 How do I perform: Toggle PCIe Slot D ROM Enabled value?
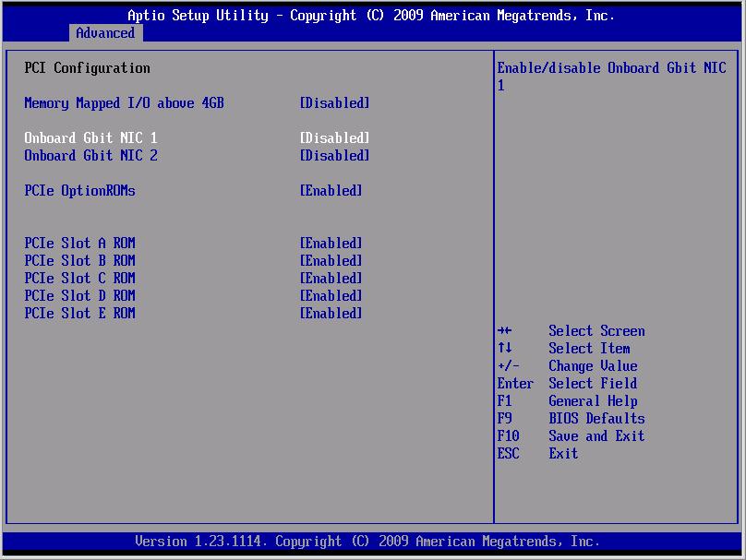(x=331, y=296)
